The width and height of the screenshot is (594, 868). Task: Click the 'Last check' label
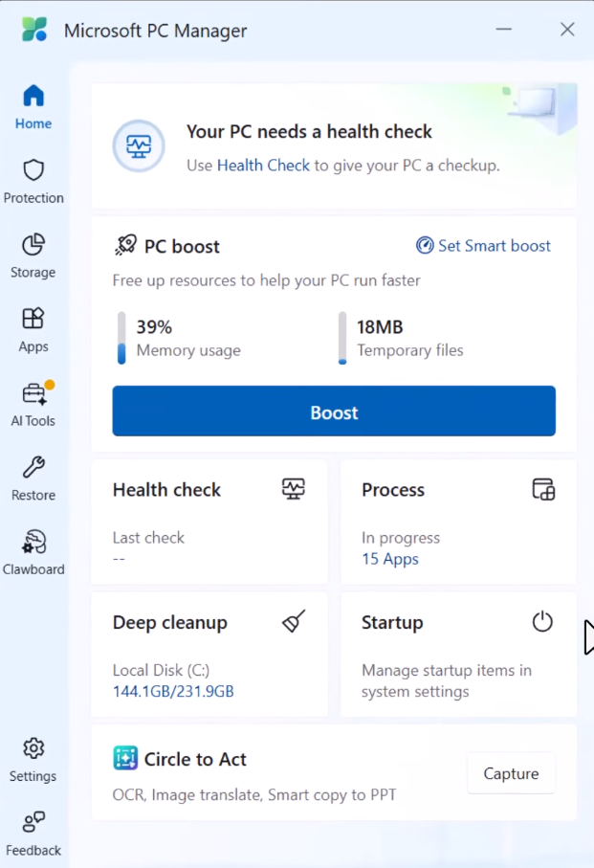tap(148, 538)
